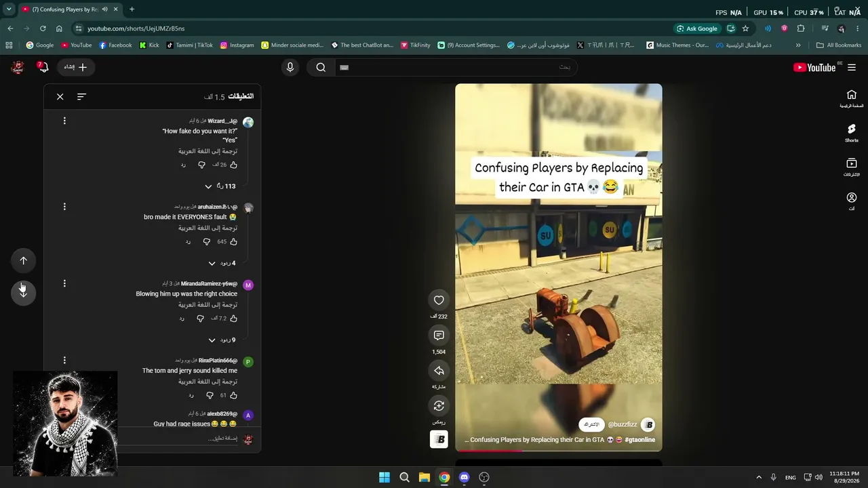This screenshot has width=868, height=488.
Task: Open YouTube notifications bell
Action: click(43, 66)
